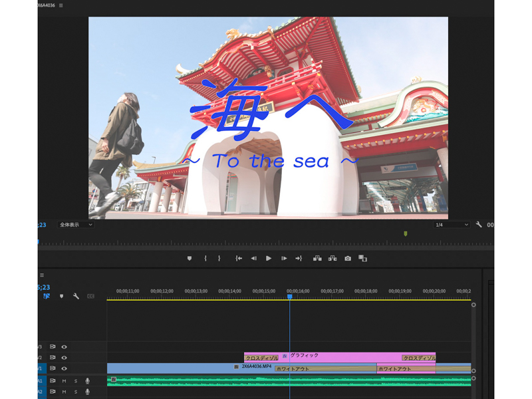Click the Extract button
The image size is (532, 399).
pos(332,259)
